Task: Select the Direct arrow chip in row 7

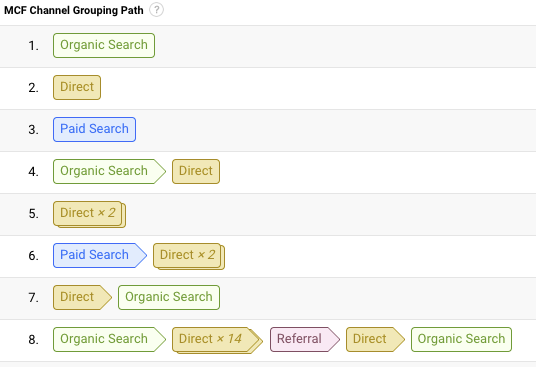Action: (82, 298)
